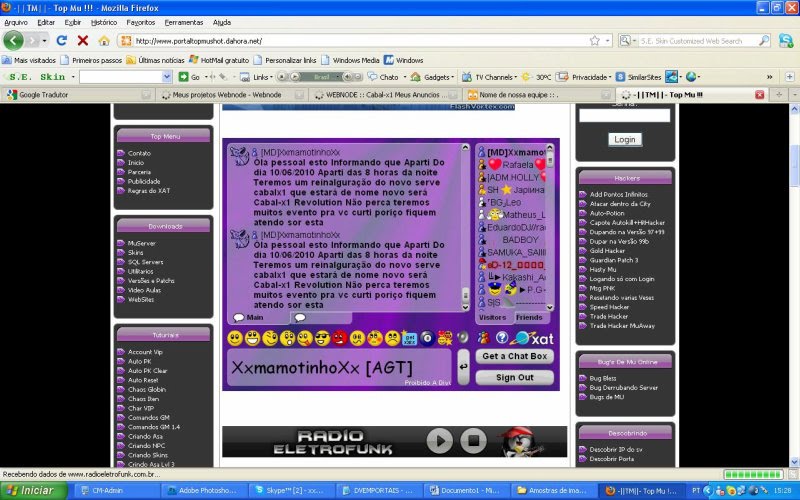
Task: Click the Get a Chat Box button
Action: pos(514,356)
